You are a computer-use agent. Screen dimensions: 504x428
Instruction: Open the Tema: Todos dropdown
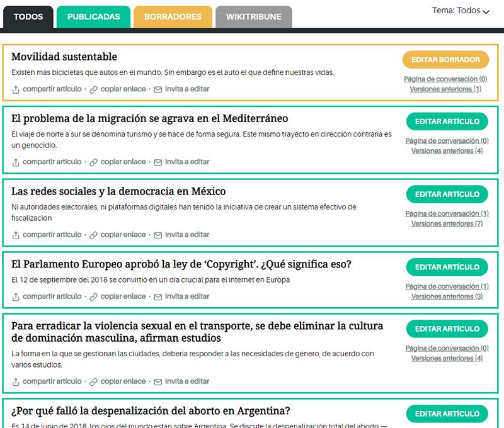tap(461, 11)
